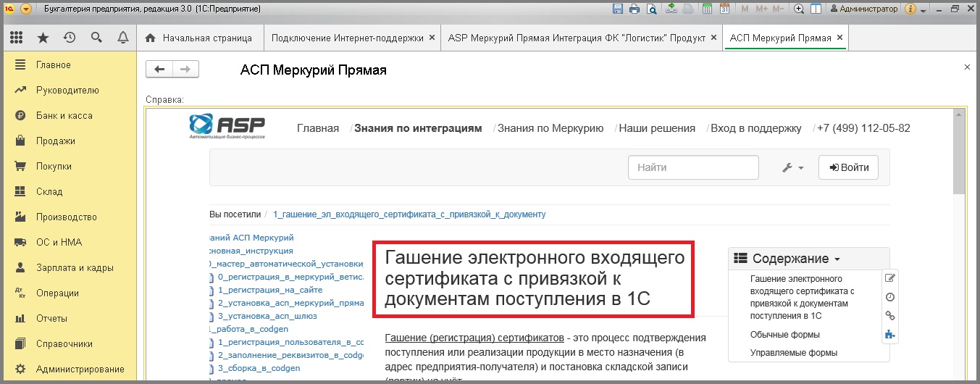Open the Производство section
980x384 pixels.
[70, 217]
